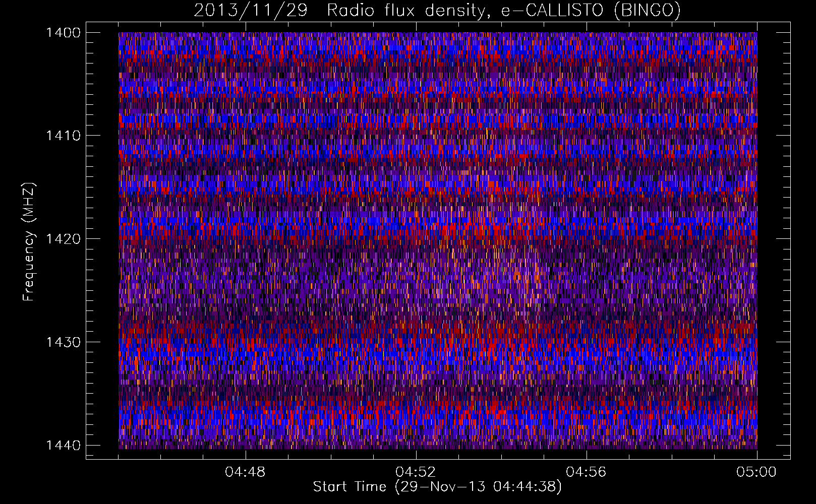The height and width of the screenshot is (504, 816).
Task: Click the 1430 frequency tick label
Action: [63, 342]
